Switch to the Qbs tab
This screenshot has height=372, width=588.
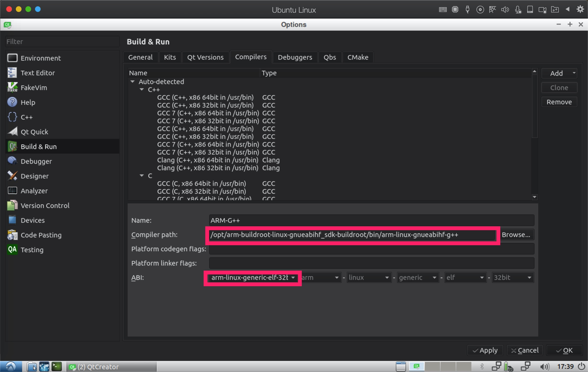(x=330, y=57)
